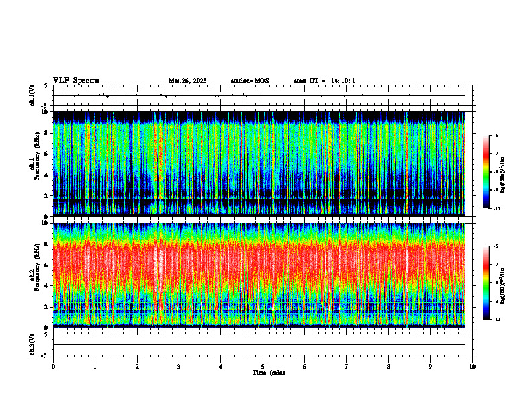Click the "station=MOS" header label

(x=250, y=81)
